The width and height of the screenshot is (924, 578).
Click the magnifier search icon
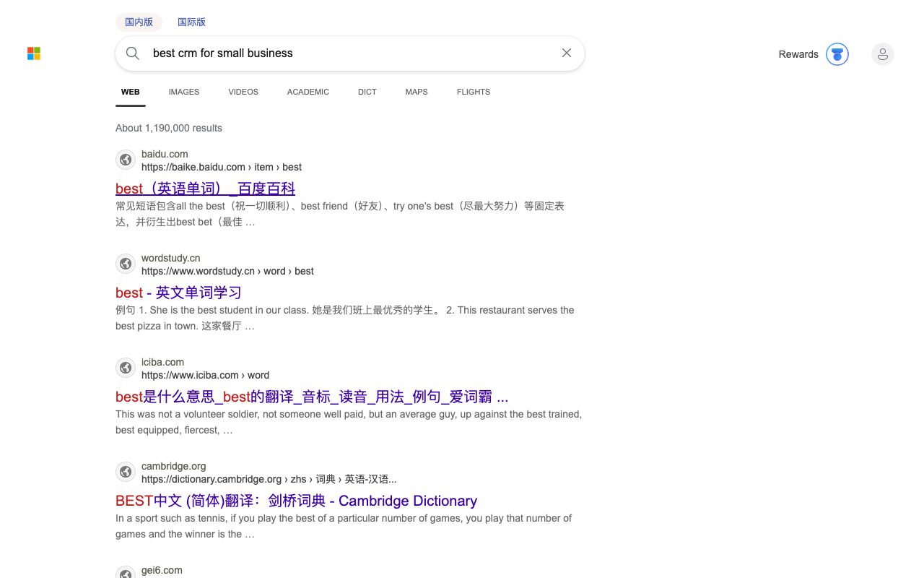pos(133,53)
